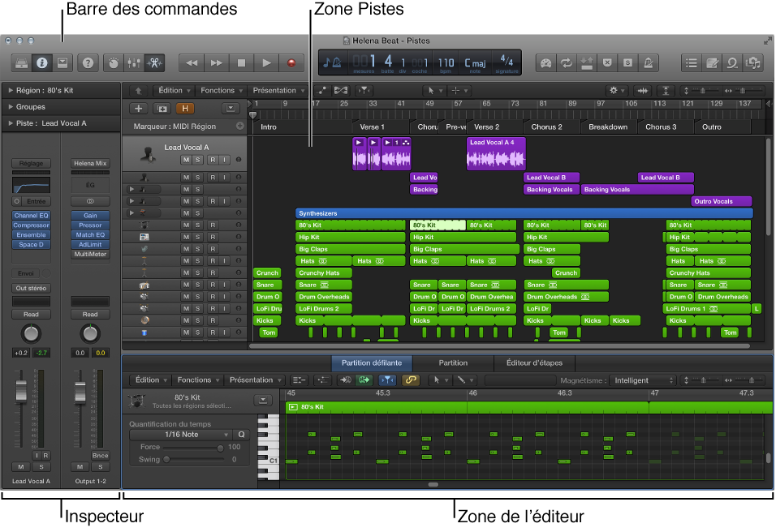Switch to the Partition tab

(x=454, y=363)
